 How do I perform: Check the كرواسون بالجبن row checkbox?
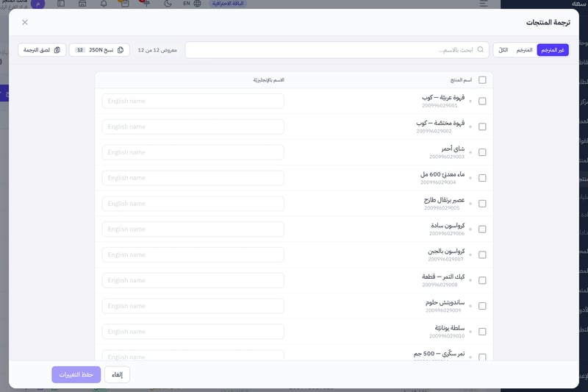(482, 254)
